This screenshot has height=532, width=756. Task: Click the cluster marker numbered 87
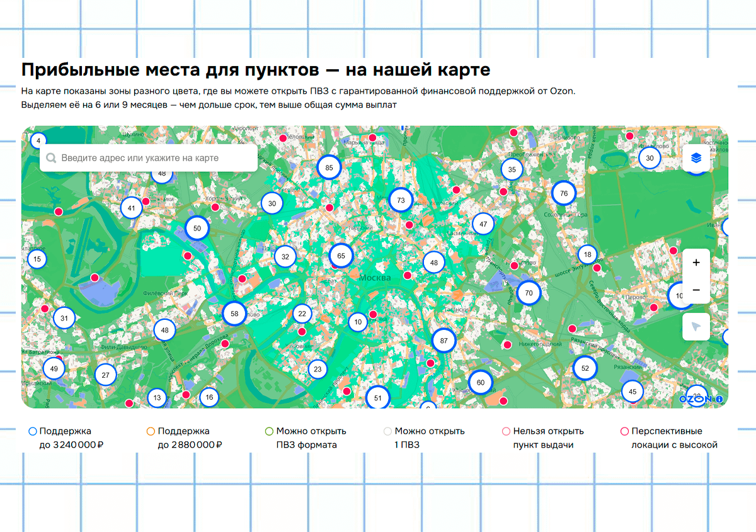point(444,341)
